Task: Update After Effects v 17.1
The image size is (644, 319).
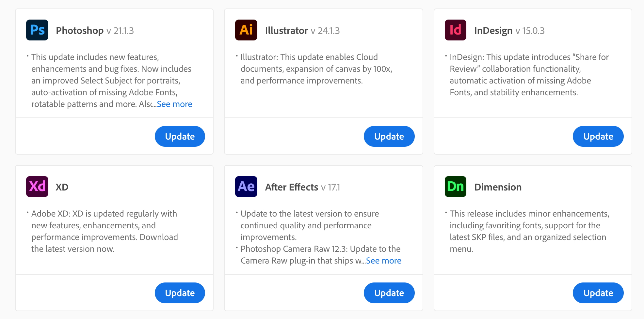Action: point(389,293)
